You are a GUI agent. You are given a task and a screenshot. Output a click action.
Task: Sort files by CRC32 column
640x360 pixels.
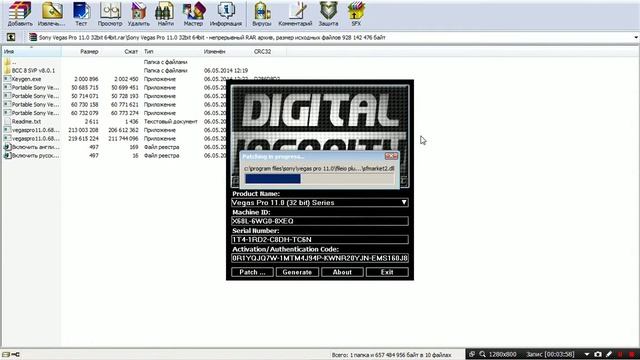[268, 51]
